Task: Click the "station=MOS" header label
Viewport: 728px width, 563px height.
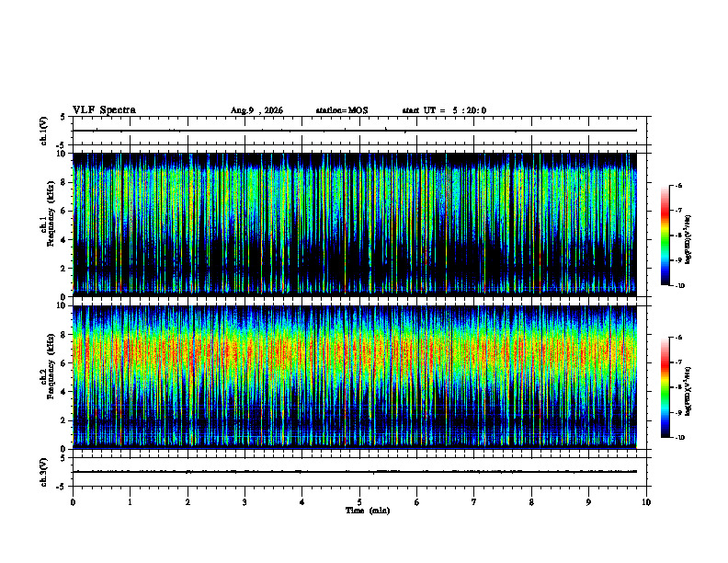Action: (342, 110)
